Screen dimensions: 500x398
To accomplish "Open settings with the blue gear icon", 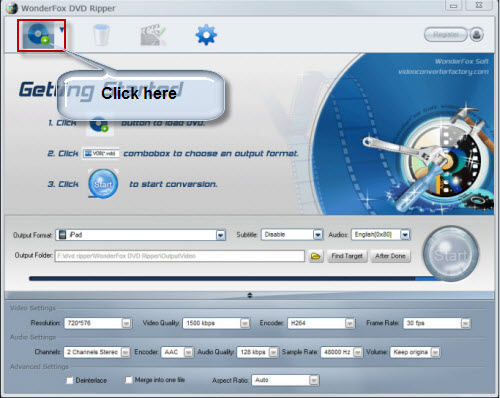I will [206, 35].
